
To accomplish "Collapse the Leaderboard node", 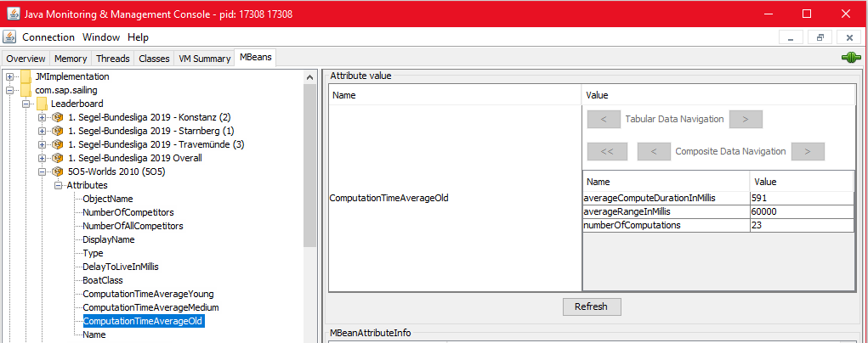I will pos(26,104).
